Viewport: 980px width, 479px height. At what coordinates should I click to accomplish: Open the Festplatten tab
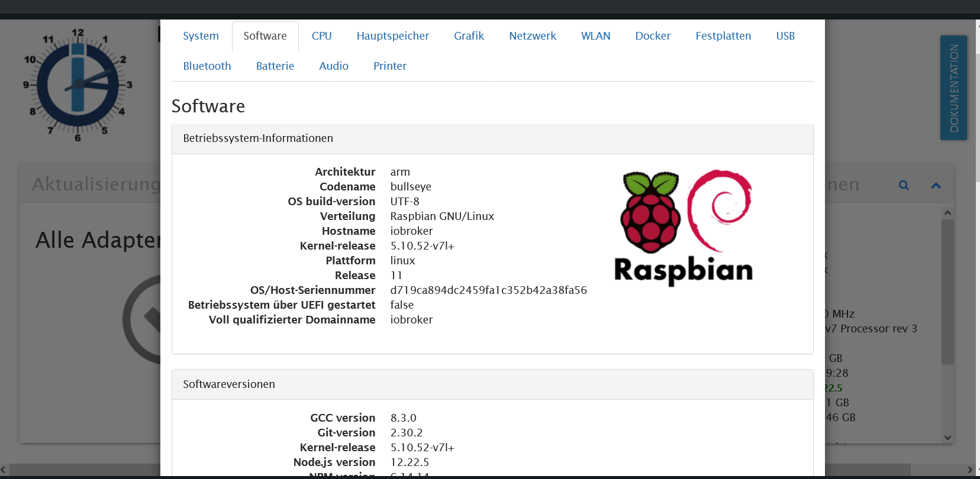tap(723, 36)
